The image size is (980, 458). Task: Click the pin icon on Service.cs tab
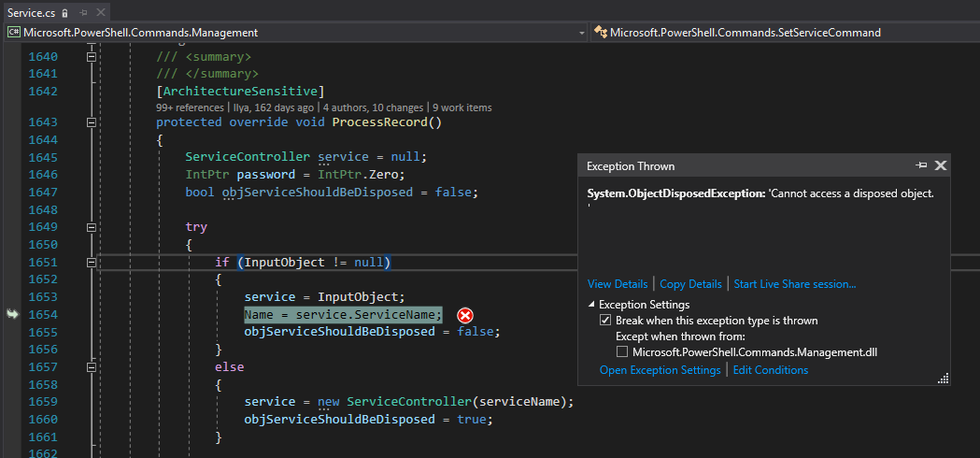pos(84,12)
